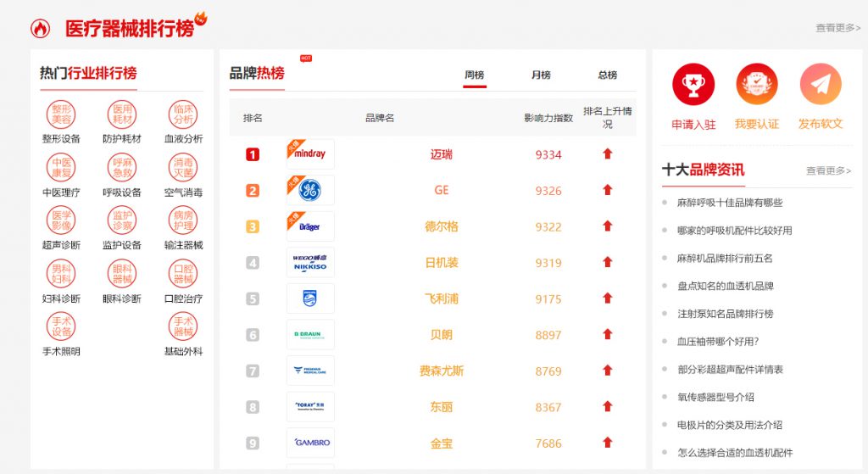Click the GE brand logo
The height and width of the screenshot is (474, 868).
(x=310, y=190)
